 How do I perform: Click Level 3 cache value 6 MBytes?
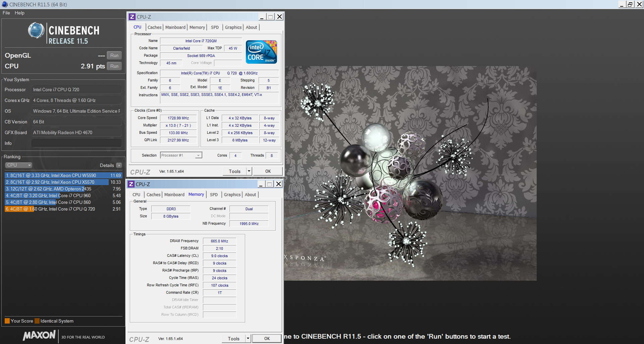click(240, 140)
